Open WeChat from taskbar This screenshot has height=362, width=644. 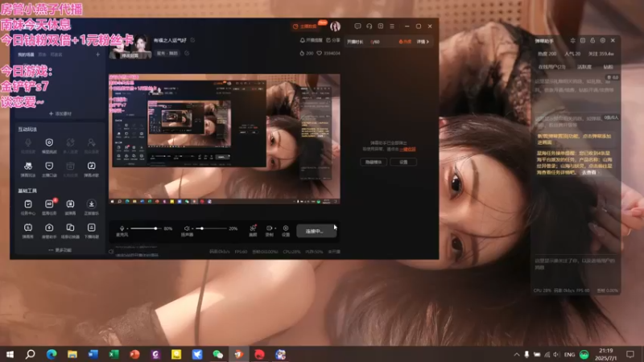[217, 354]
